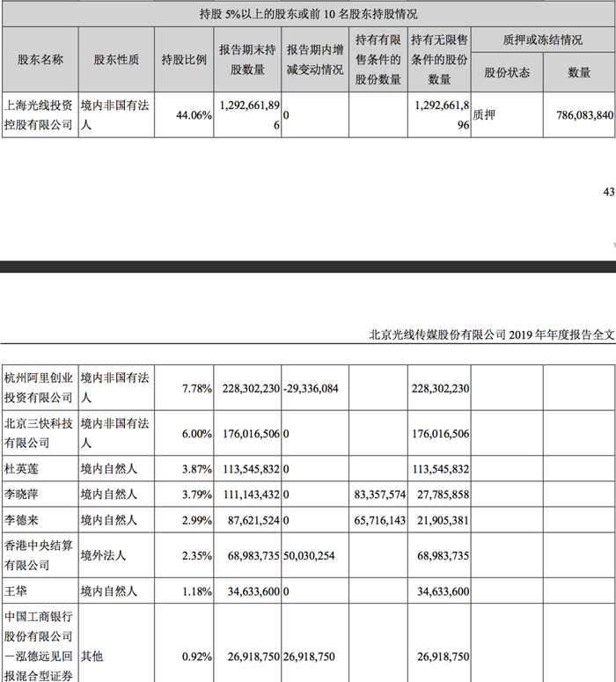
Task: Click the 持股比例 column header
Action: click(x=184, y=60)
